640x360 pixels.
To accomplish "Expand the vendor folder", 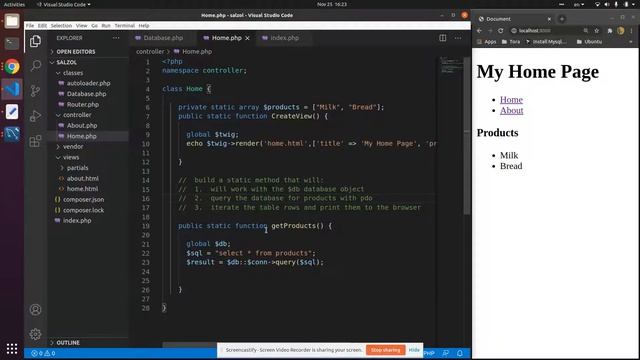I will point(73,147).
